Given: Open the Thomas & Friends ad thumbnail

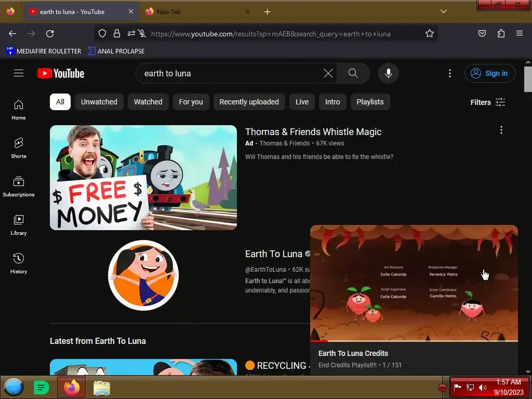Looking at the screenshot, I should [x=143, y=178].
